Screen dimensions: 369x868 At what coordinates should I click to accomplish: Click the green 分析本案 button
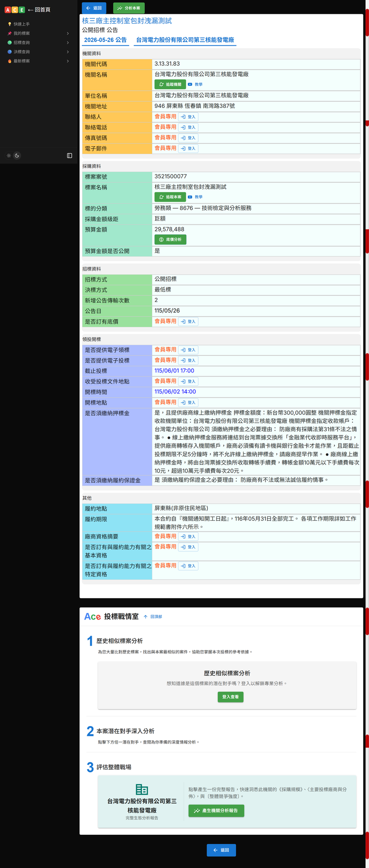[x=129, y=8]
